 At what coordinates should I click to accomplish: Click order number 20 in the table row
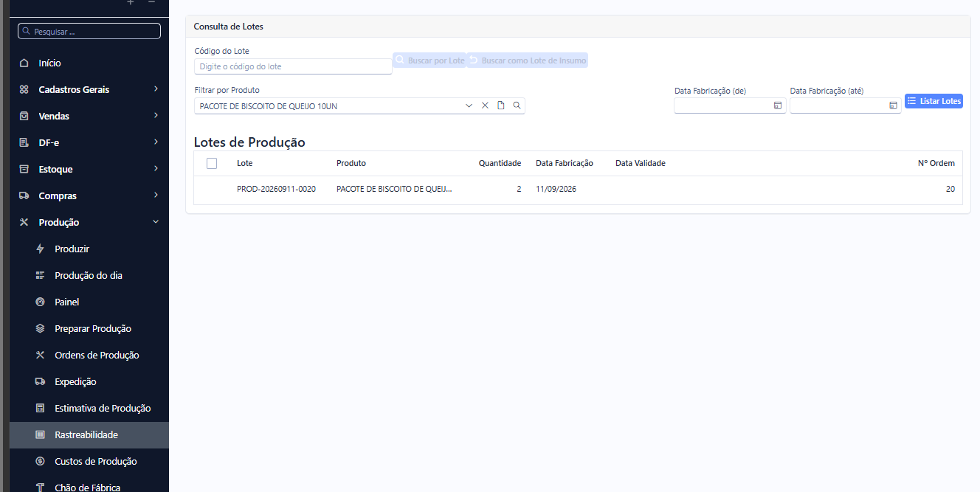coord(950,190)
